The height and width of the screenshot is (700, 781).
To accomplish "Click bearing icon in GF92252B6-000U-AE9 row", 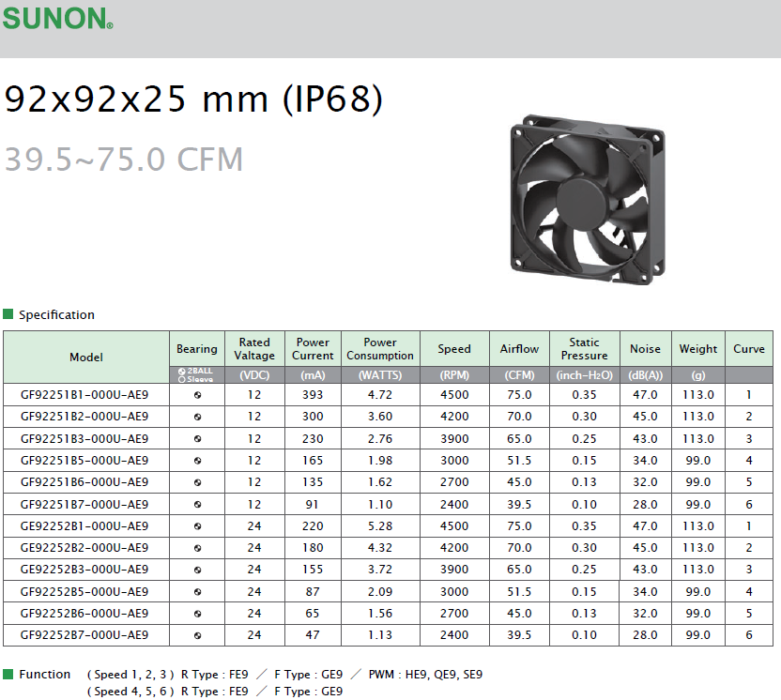I will pyautogui.click(x=197, y=614).
